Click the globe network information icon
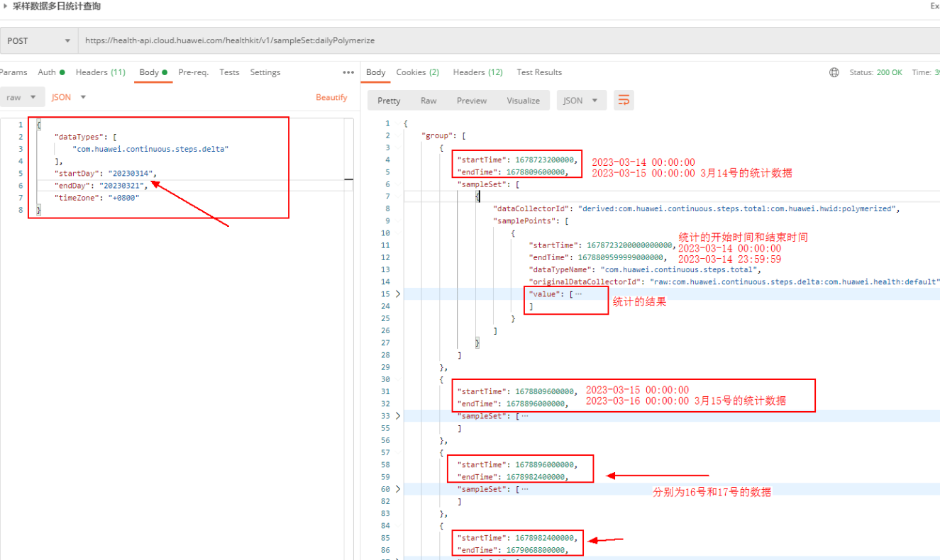The image size is (940, 560). pyautogui.click(x=834, y=72)
